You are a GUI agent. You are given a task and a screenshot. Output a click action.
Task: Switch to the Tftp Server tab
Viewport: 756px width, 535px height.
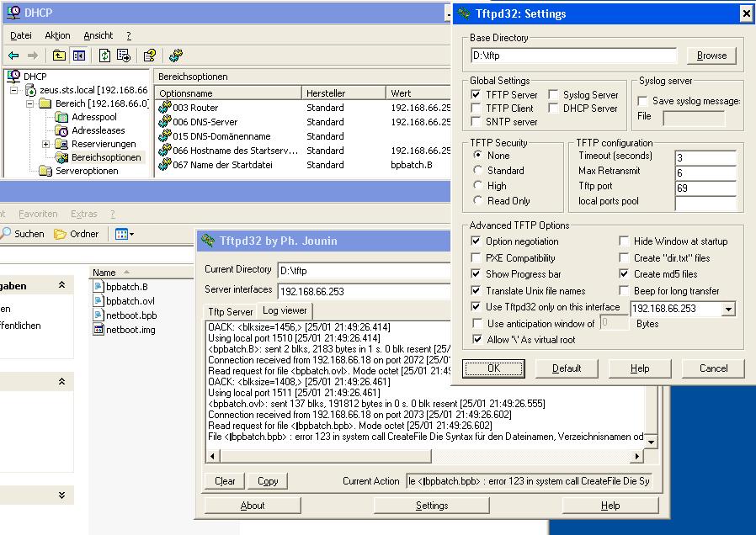point(231,311)
